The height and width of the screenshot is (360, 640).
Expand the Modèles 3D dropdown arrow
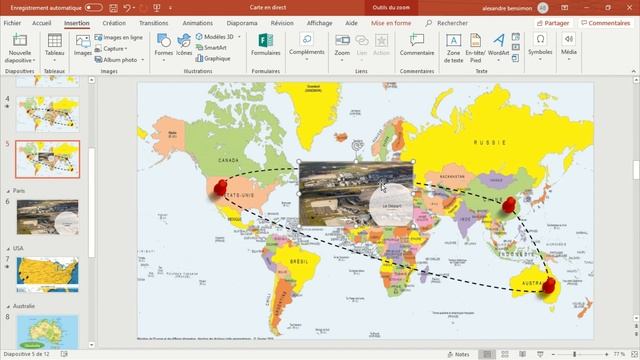pos(239,37)
